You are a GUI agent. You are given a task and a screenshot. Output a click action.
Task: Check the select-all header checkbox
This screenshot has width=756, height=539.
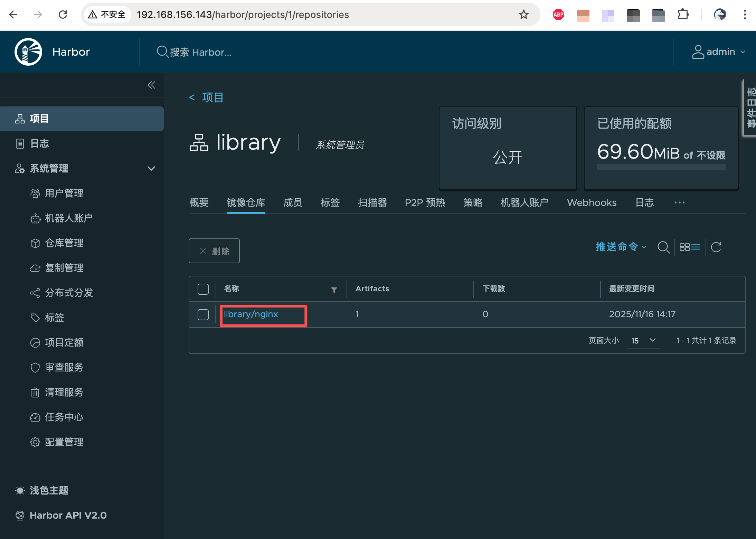click(203, 289)
